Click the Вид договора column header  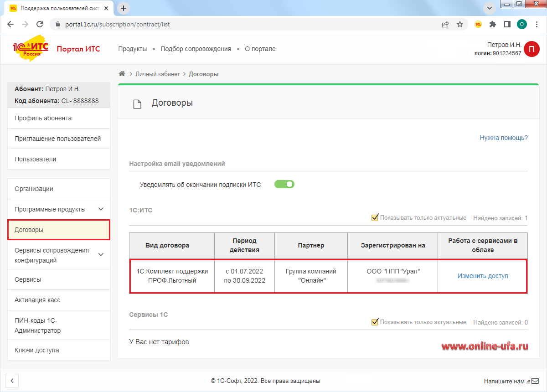point(172,245)
